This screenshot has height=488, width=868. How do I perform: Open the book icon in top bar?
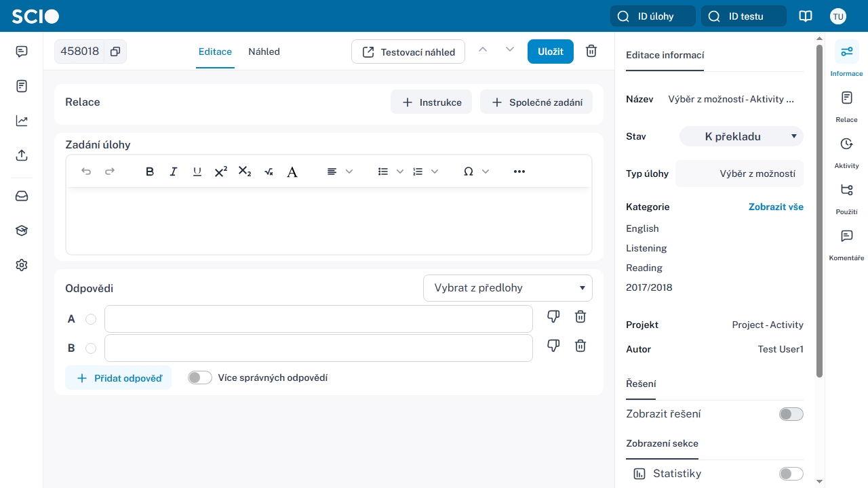point(806,16)
